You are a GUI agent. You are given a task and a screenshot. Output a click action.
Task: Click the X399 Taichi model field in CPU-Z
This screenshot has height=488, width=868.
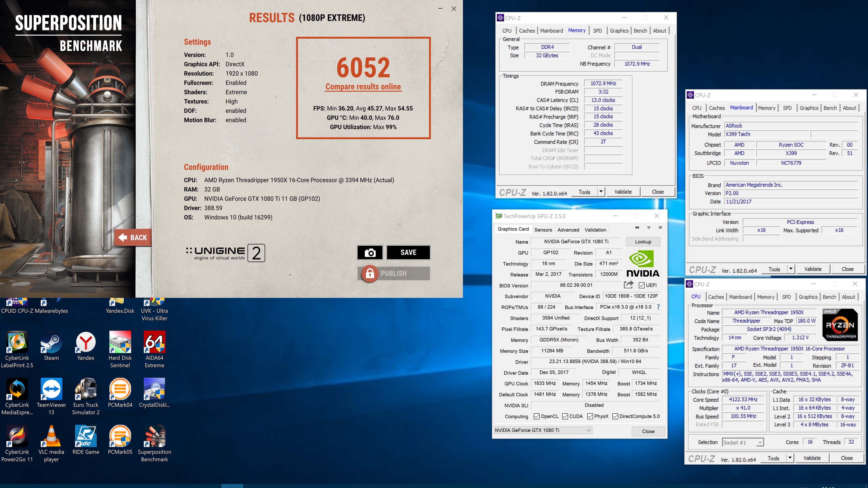coord(766,134)
